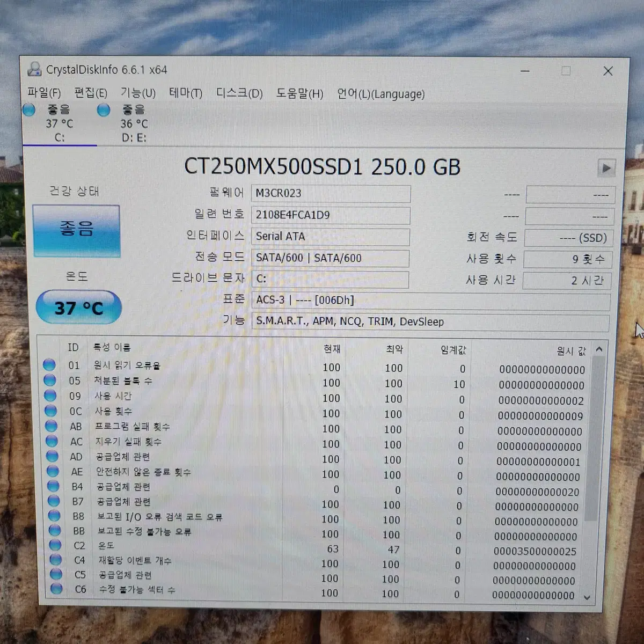Click the status icon of attribute AD
The image size is (644, 644).
[x=53, y=456]
